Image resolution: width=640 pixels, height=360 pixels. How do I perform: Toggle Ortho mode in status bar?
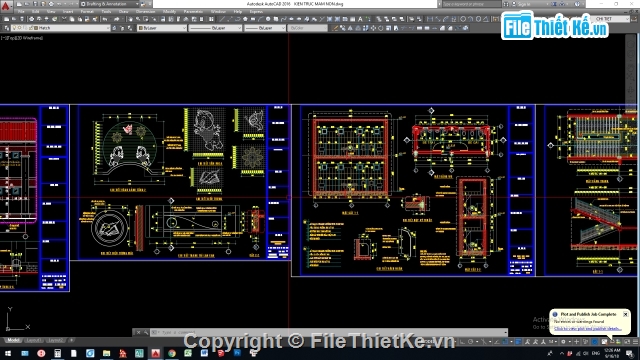tap(463, 342)
